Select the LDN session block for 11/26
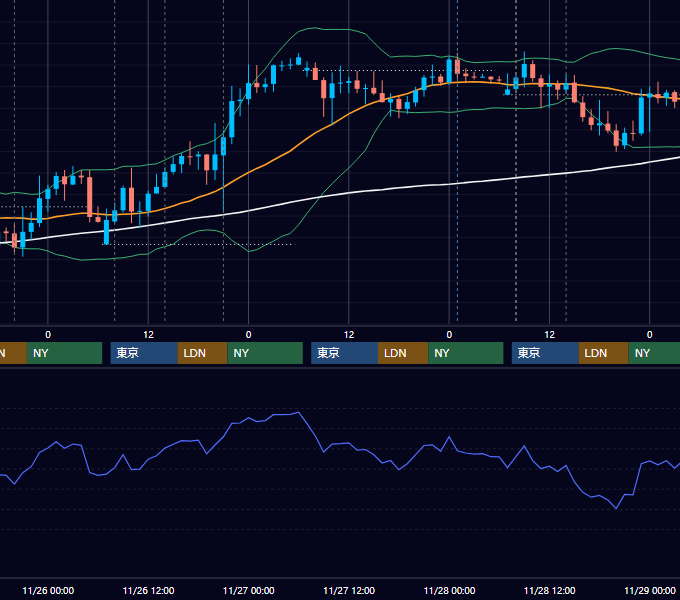 [x=203, y=353]
